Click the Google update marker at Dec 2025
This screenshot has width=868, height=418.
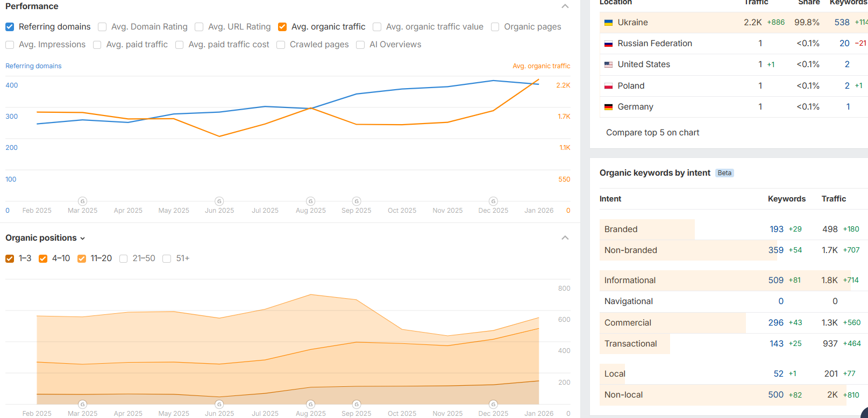(493, 201)
